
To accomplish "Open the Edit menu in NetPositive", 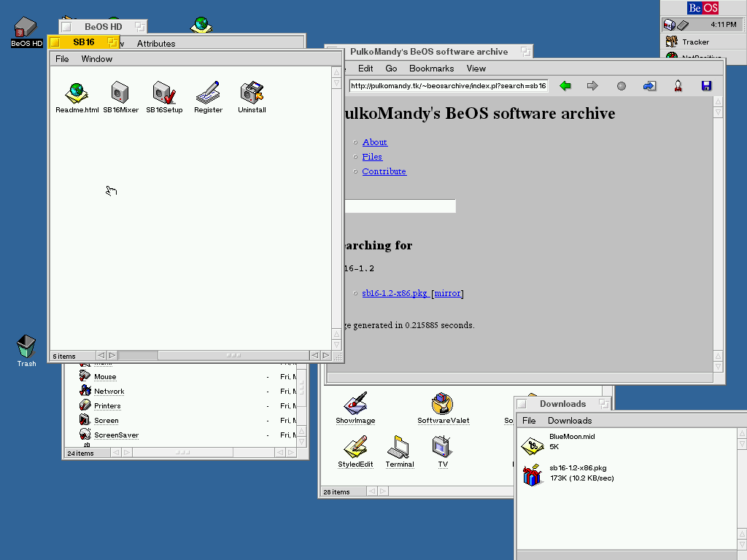I will coord(365,69).
